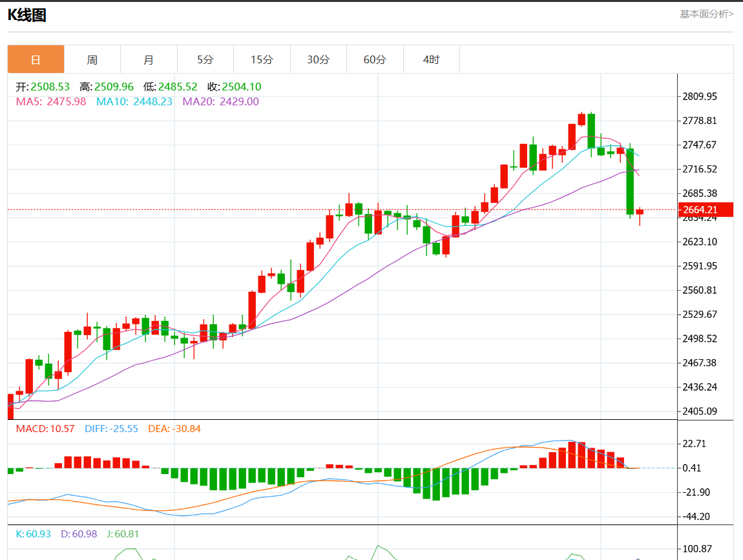Click the 2560.81 price axis label
Screen dimensions: 743x560
[x=700, y=290]
